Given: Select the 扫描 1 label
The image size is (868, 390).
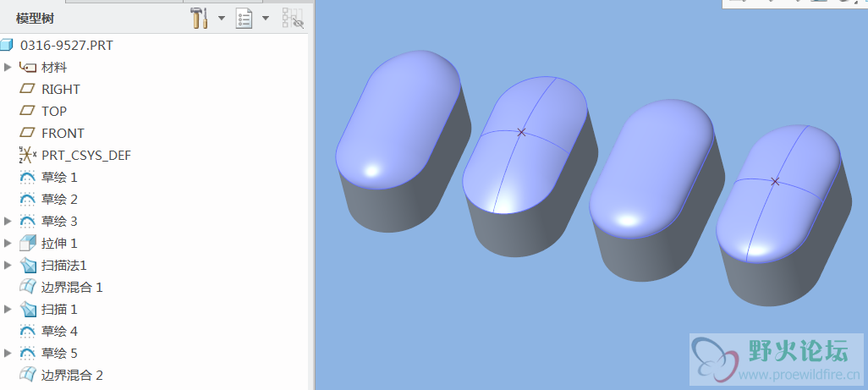Looking at the screenshot, I should click(60, 310).
